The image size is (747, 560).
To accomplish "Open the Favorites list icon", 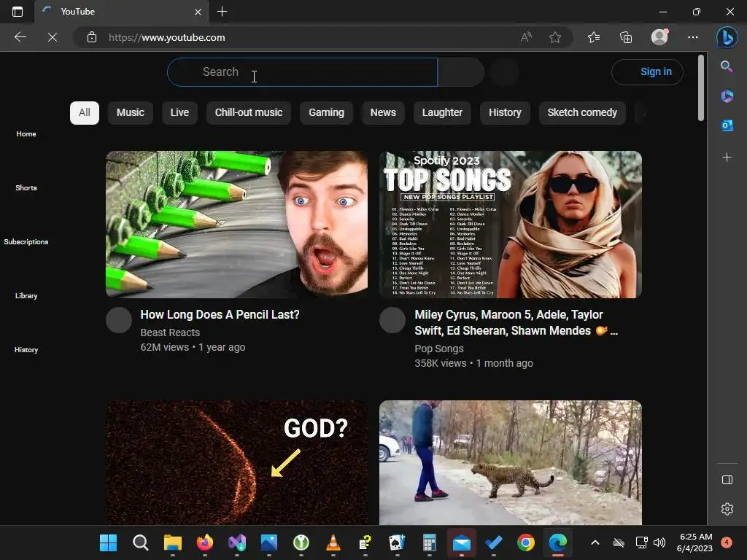I will (594, 37).
